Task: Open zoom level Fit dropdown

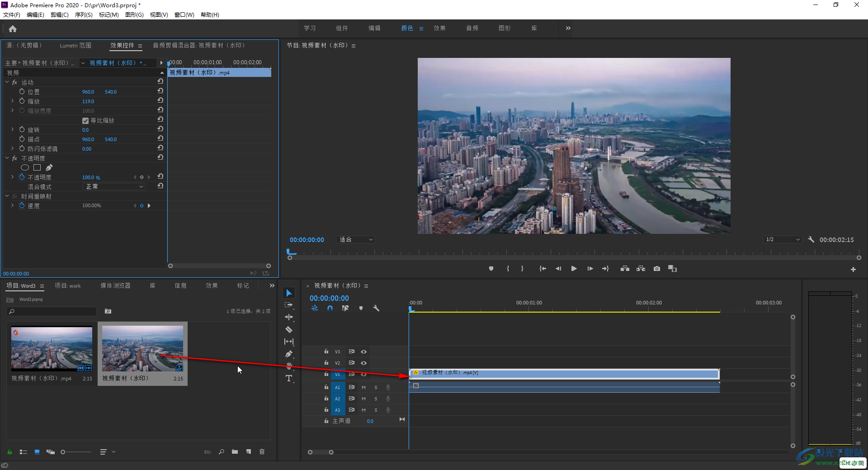Action: (355, 239)
